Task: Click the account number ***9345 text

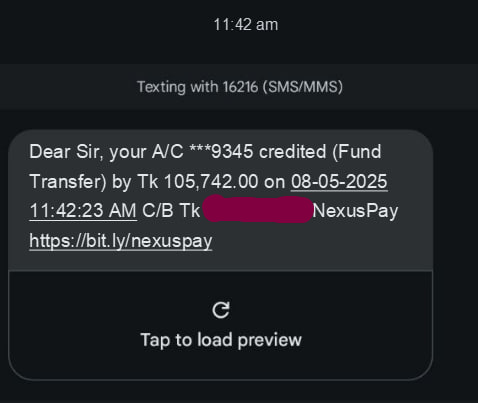Action: (221, 152)
